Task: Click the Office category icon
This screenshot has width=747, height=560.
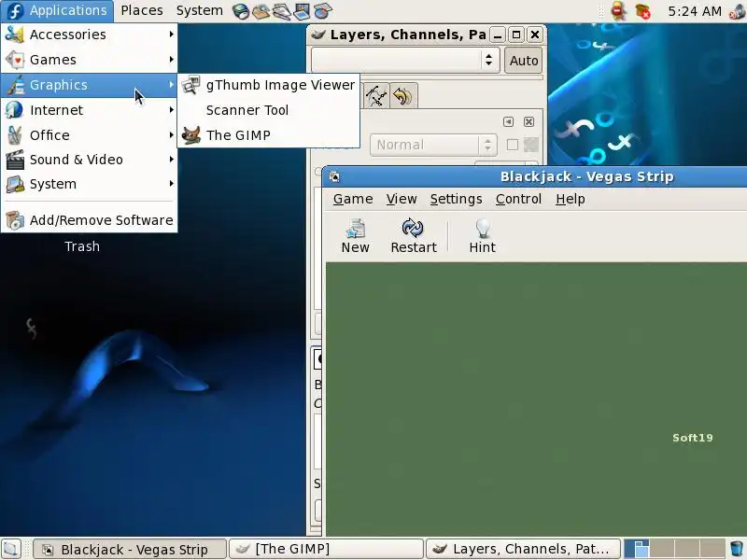Action: point(15,135)
